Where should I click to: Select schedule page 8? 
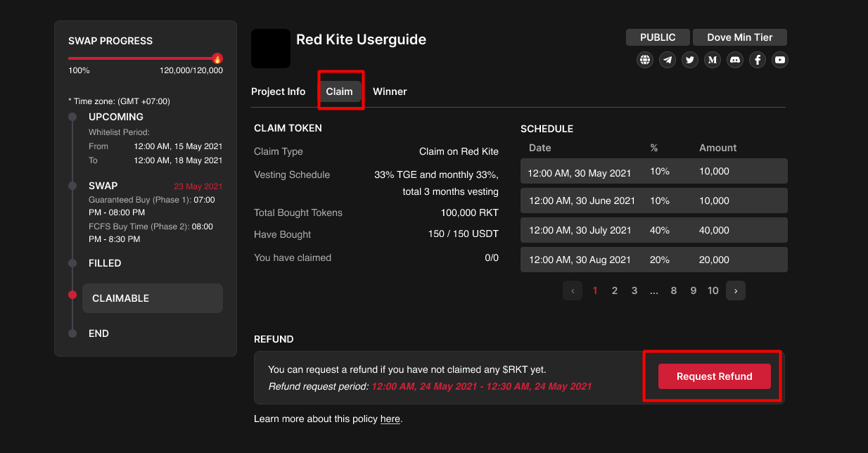click(x=674, y=291)
